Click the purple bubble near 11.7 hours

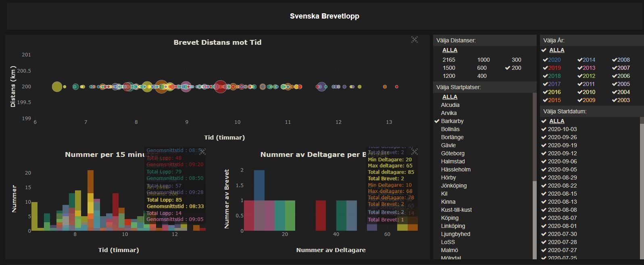click(x=321, y=86)
